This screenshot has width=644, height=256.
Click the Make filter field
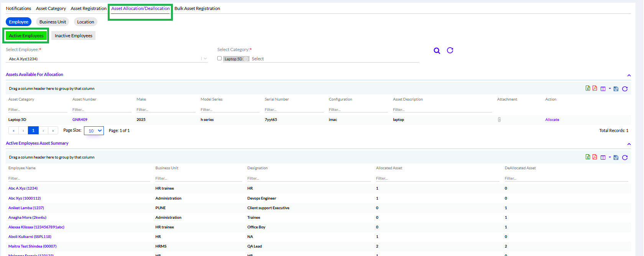(x=166, y=109)
